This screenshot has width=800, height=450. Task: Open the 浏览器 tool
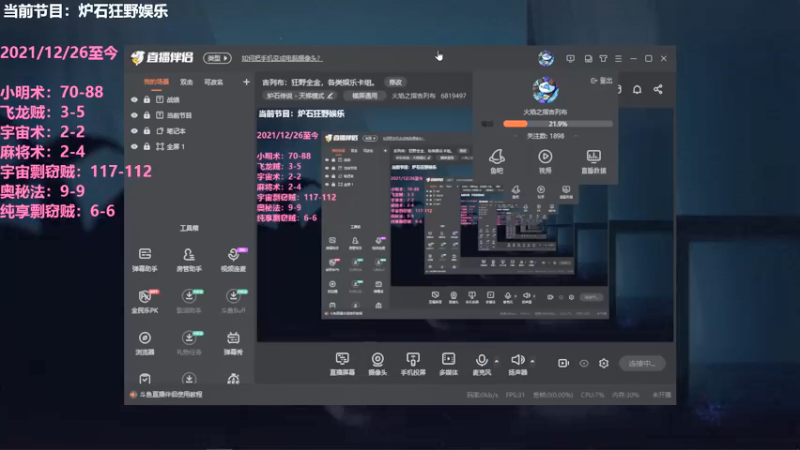point(145,343)
